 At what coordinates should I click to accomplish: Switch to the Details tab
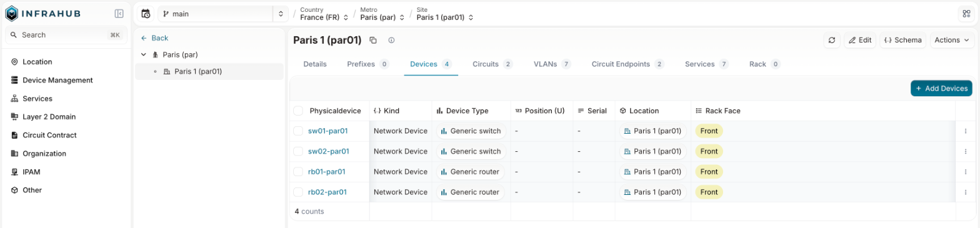pos(315,64)
